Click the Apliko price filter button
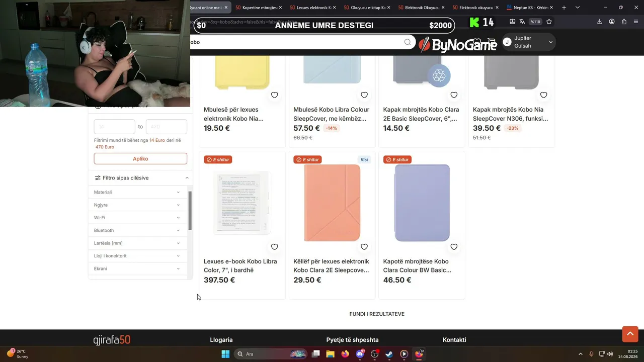This screenshot has height=362, width=644. 140,159
